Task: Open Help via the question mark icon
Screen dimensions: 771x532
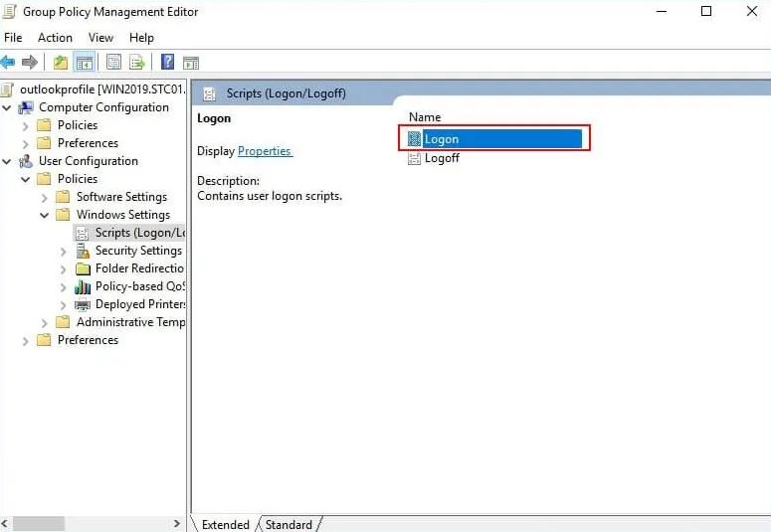Action: (167, 63)
